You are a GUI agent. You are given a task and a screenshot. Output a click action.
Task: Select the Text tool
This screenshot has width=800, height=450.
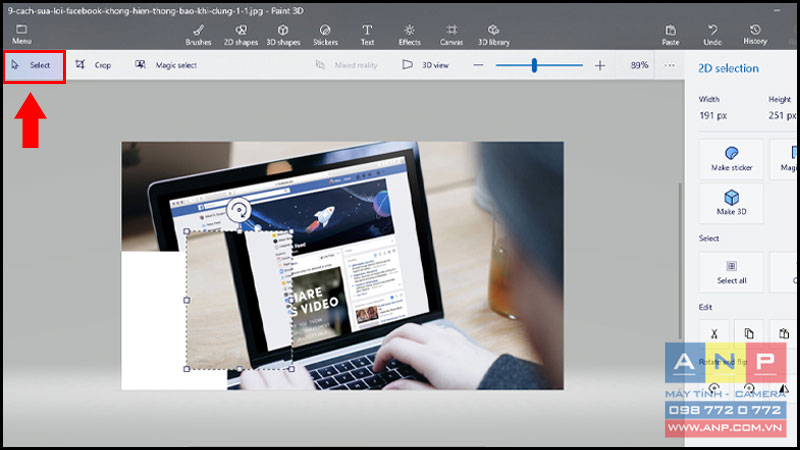click(x=367, y=35)
